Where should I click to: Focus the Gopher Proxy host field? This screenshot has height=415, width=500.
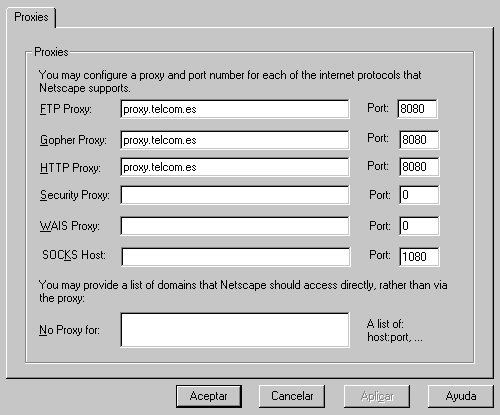pos(235,140)
